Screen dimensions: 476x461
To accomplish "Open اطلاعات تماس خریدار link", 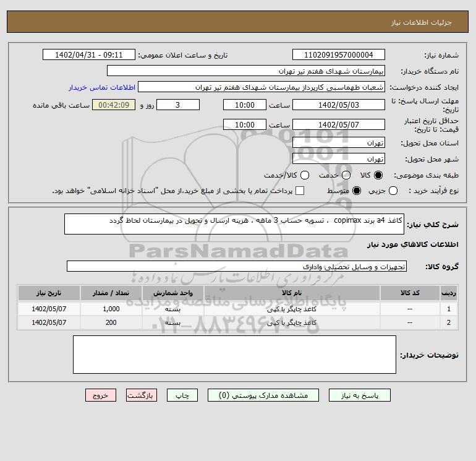I will pyautogui.click(x=102, y=87).
